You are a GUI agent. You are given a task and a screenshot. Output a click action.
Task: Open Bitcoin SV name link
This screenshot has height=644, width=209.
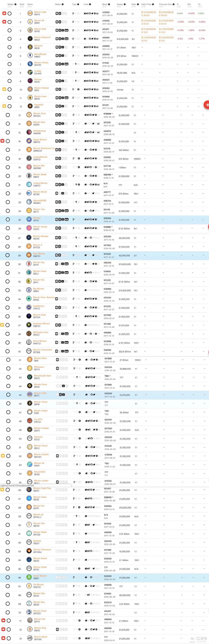(x=39, y=20)
